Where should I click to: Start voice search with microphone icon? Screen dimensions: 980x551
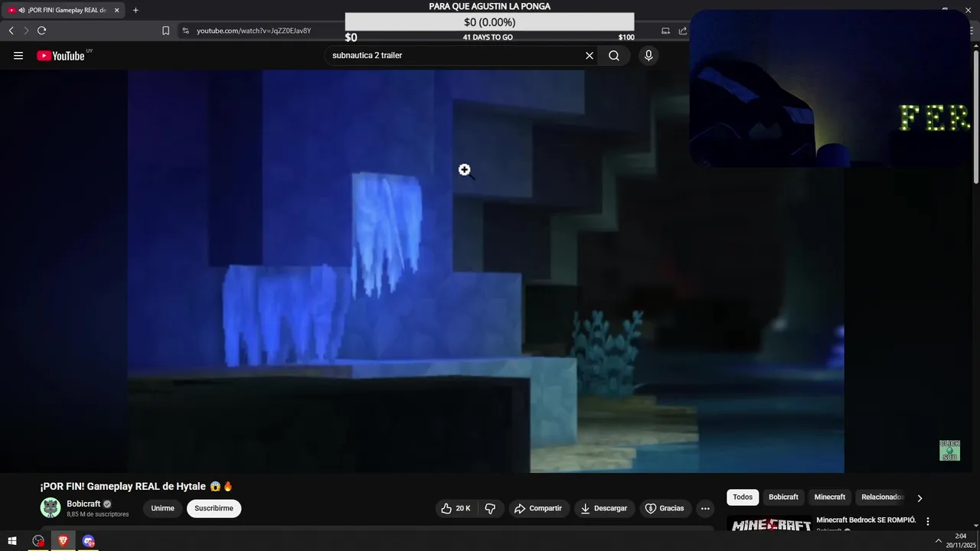click(648, 55)
